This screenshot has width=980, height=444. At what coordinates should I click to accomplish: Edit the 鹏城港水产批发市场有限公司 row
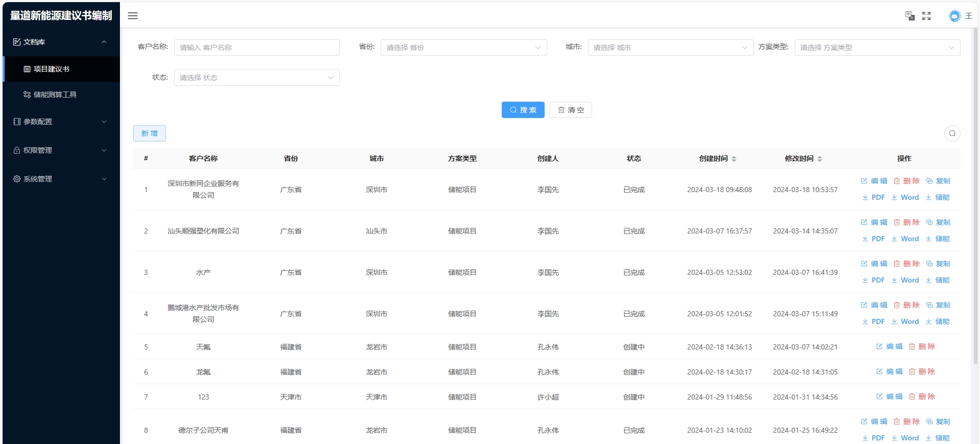tap(874, 305)
